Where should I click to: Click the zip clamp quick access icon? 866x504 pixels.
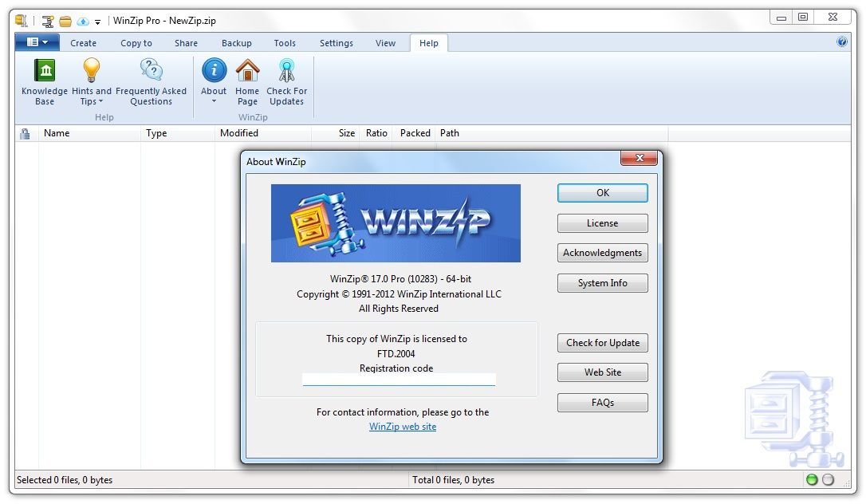48,22
